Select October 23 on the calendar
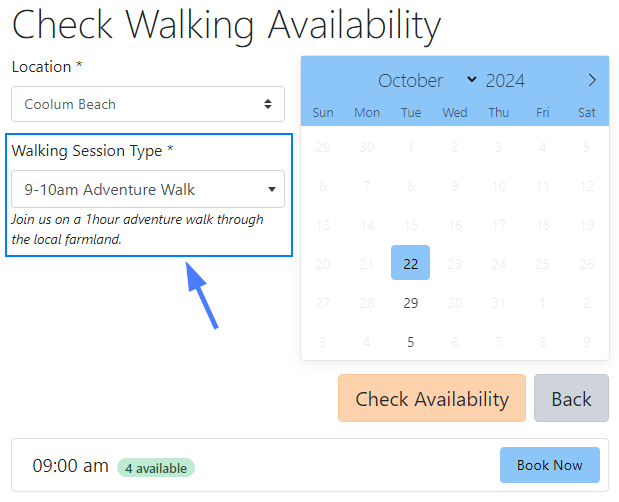The image size is (619, 502). 455,264
